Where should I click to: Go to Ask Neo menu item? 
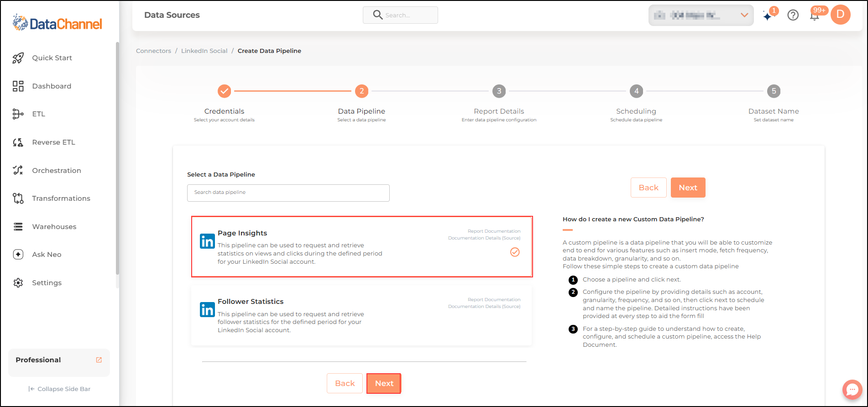click(x=47, y=255)
